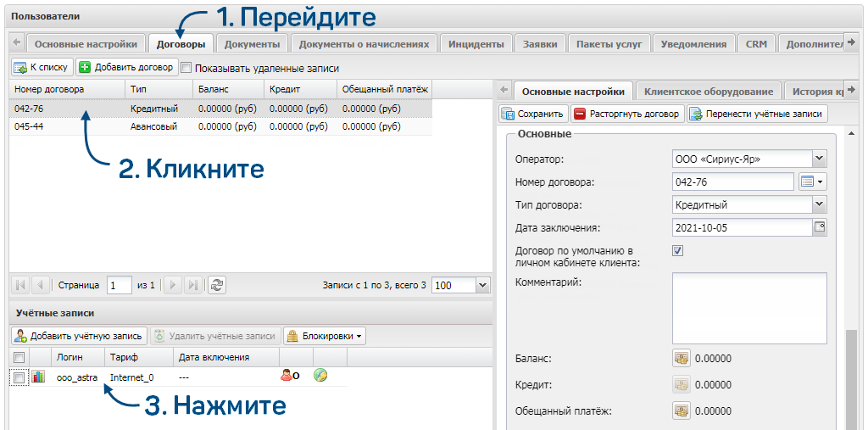868x430 pixels.
Task: Go to previous page of contracts
Action: point(40,285)
